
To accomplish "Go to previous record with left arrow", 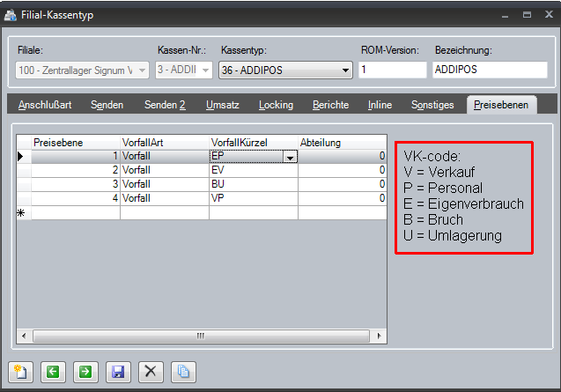I will 53,372.
